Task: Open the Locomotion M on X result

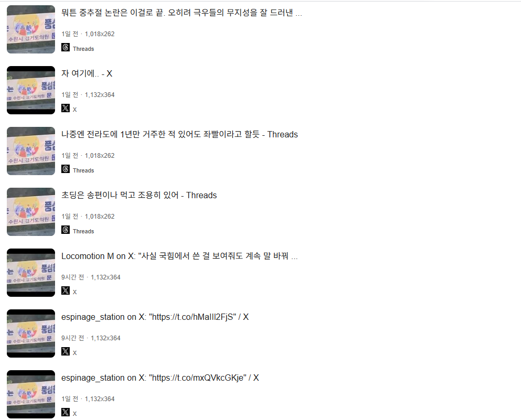Action: click(179, 256)
